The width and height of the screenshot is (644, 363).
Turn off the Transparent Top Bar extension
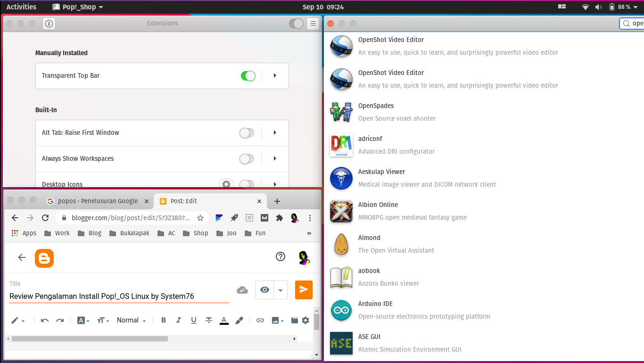tap(248, 75)
